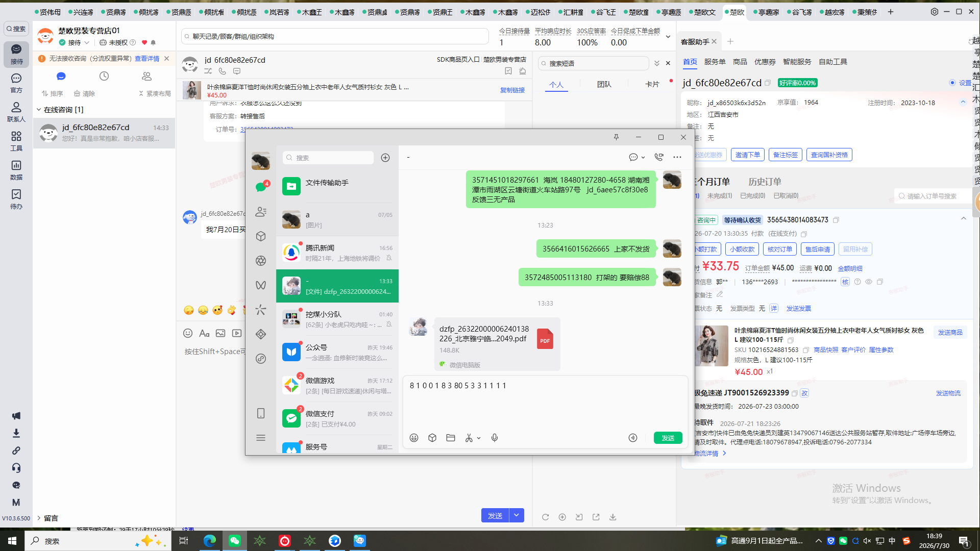
Task: Click the plus button beside WeChat search
Action: click(x=385, y=158)
